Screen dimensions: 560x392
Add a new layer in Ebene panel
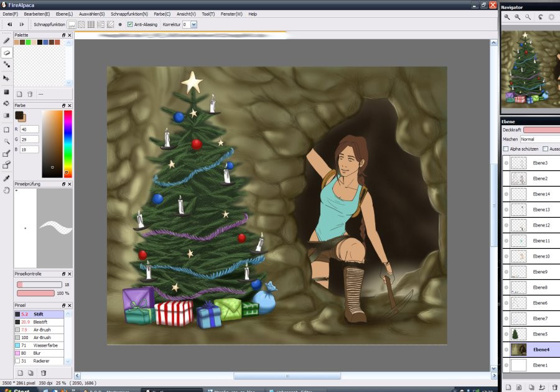point(508,388)
